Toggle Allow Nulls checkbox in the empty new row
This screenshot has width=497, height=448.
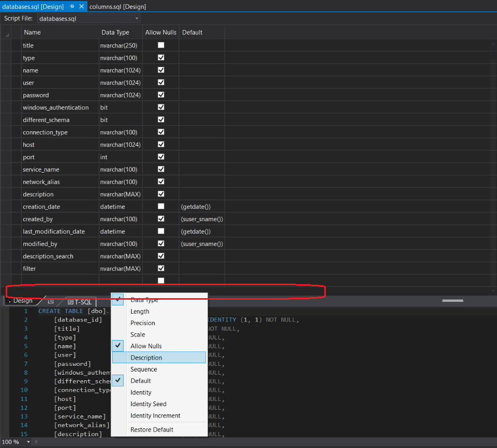(161, 281)
